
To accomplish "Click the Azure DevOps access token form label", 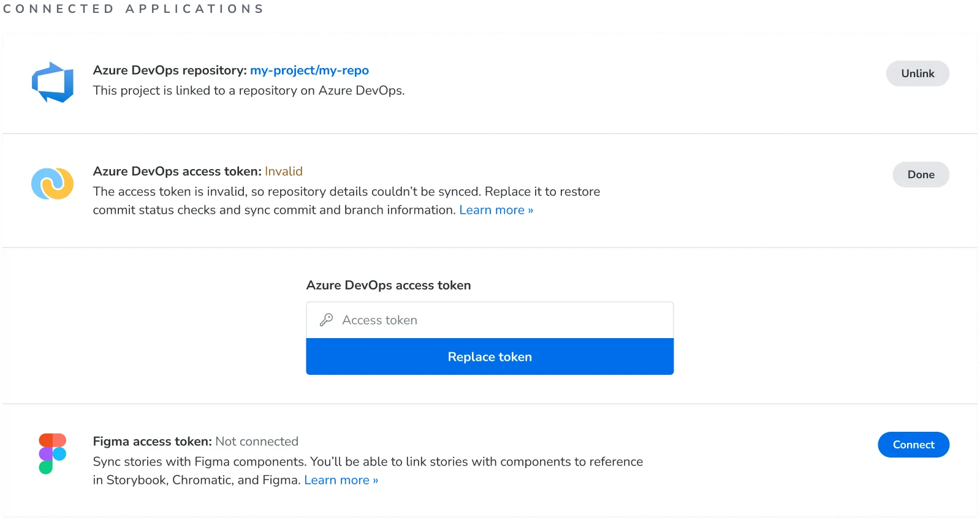I will 389,285.
